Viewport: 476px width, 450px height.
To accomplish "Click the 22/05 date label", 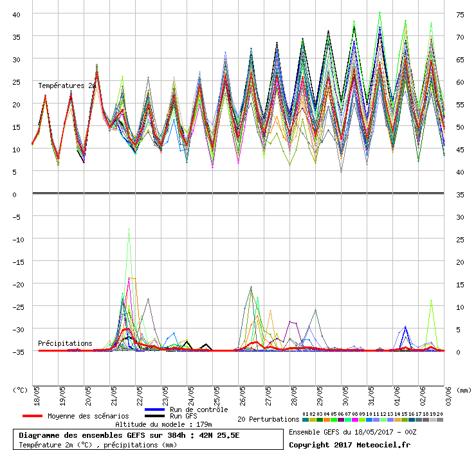I will pyautogui.click(x=140, y=396).
